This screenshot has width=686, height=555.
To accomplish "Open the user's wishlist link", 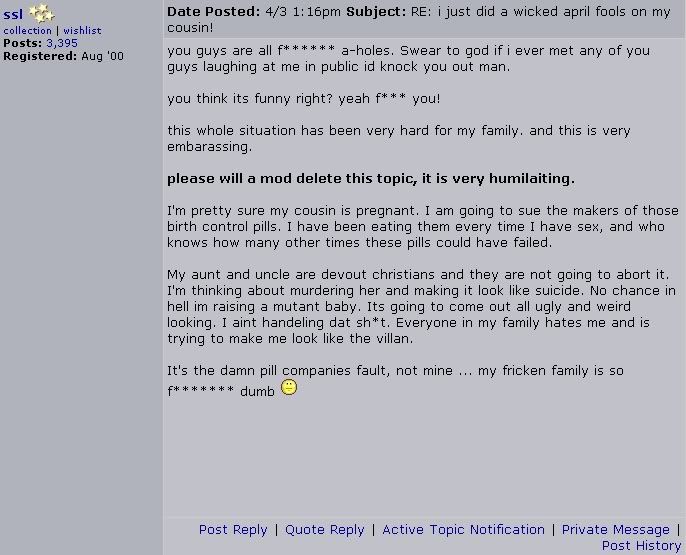I will (x=82, y=31).
